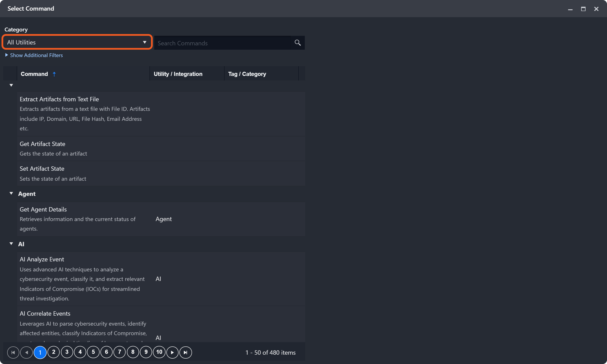Open page 5 of results
Image resolution: width=607 pixels, height=364 pixels.
[93, 352]
